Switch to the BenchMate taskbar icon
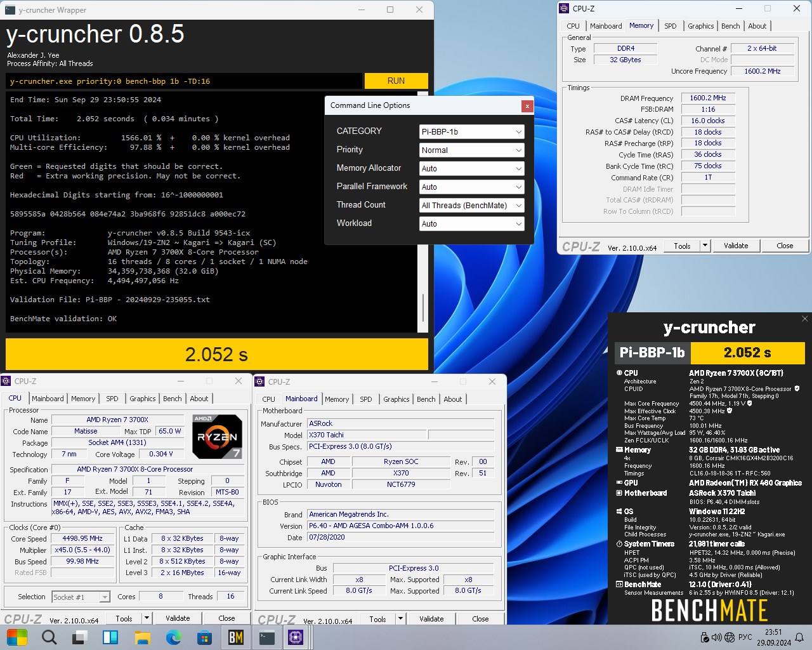812x650 pixels. pyautogui.click(x=236, y=637)
